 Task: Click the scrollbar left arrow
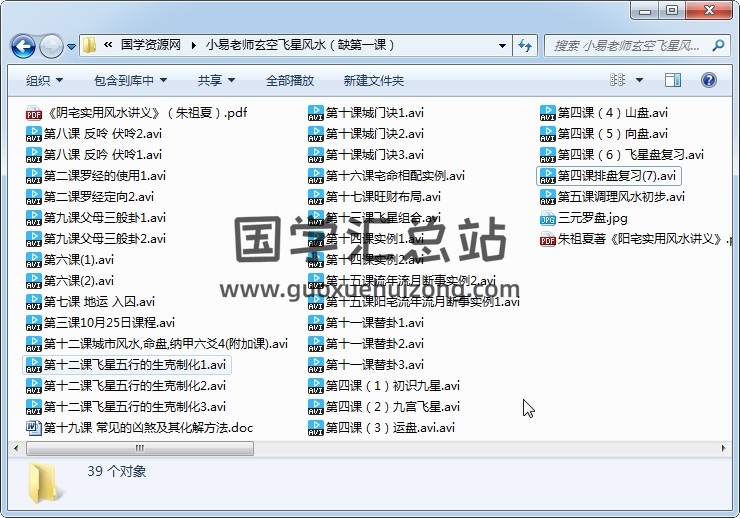17,448
